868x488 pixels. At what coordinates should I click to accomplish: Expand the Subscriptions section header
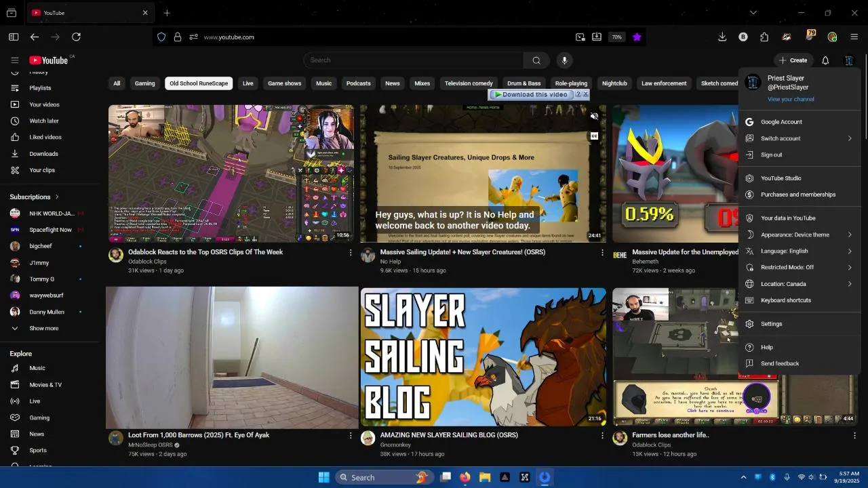[x=35, y=197]
